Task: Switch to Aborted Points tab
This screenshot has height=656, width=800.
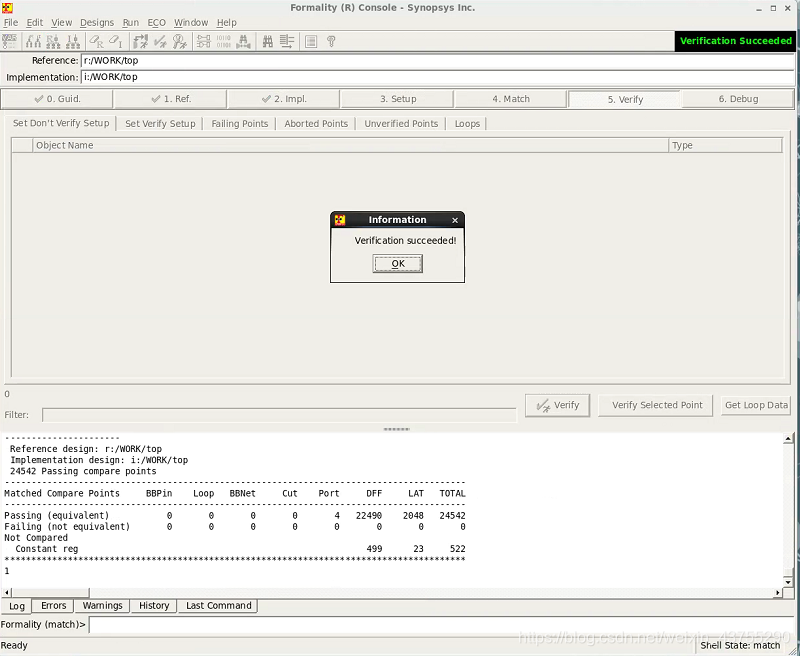Action: click(316, 123)
